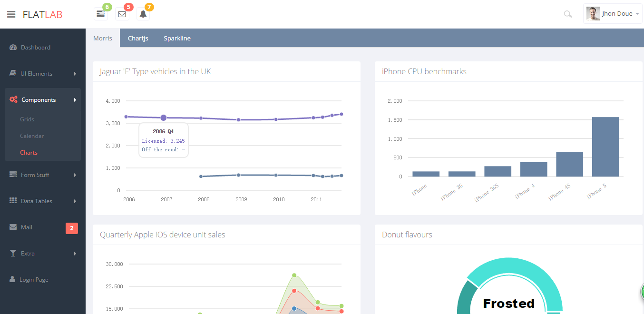
Task: Open the mail envelope icon in header
Action: coord(122,14)
